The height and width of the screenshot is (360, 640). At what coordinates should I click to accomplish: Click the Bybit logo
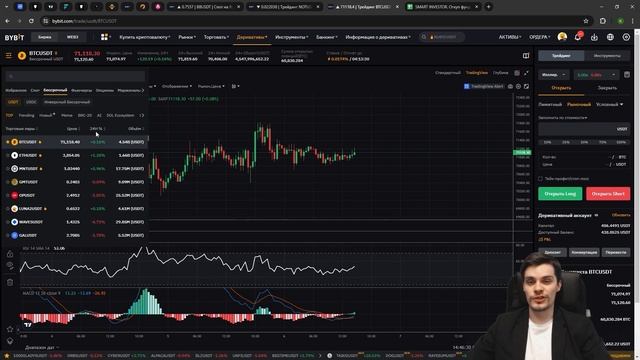(14, 37)
